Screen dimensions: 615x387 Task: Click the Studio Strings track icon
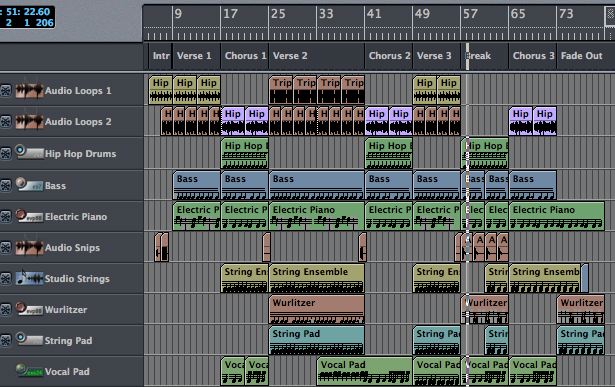(29, 278)
